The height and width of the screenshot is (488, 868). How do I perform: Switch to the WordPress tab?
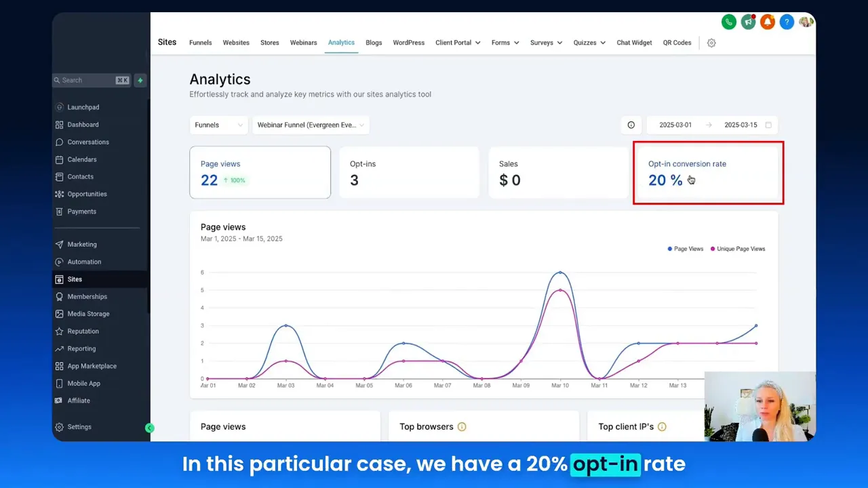[408, 43]
